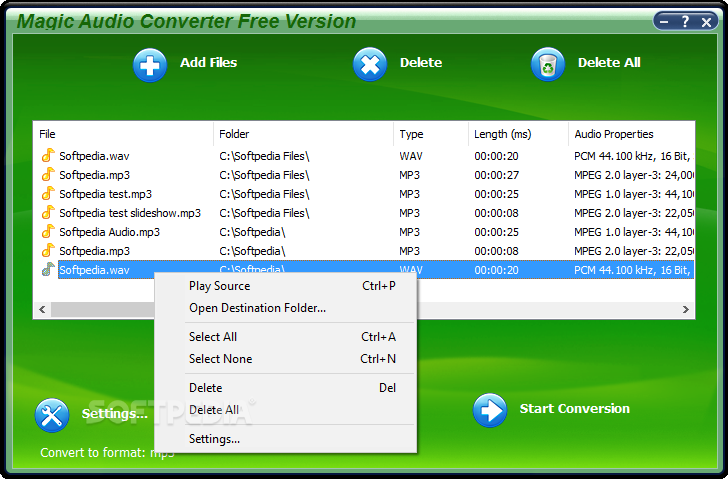Minimize the Magic Audio Converter window
This screenshot has width=728, height=479.
(664, 21)
